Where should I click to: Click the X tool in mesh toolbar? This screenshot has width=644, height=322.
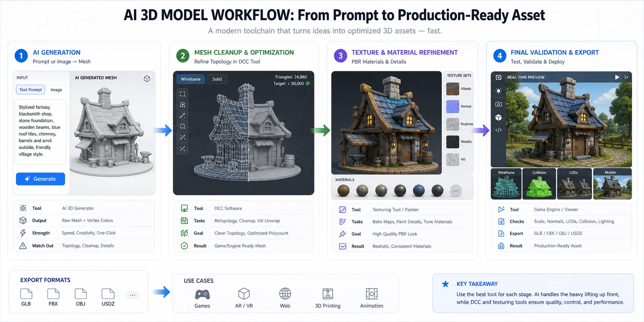(x=183, y=148)
